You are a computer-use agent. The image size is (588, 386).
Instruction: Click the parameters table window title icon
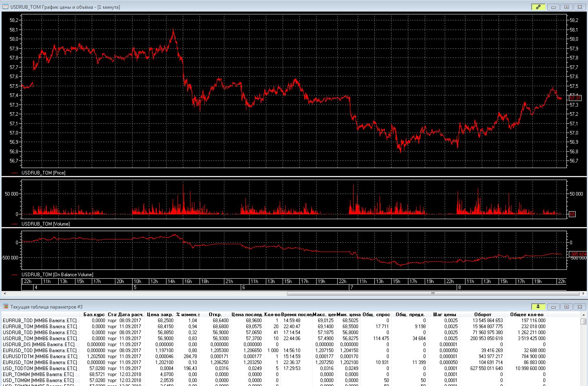coord(5,307)
